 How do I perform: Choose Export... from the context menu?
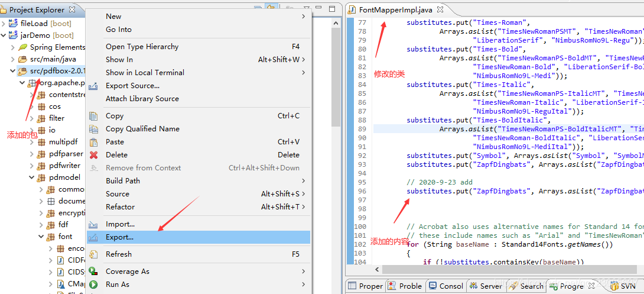tap(199, 237)
